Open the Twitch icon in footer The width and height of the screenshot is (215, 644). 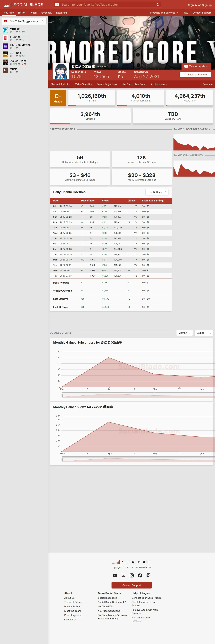tap(148, 575)
